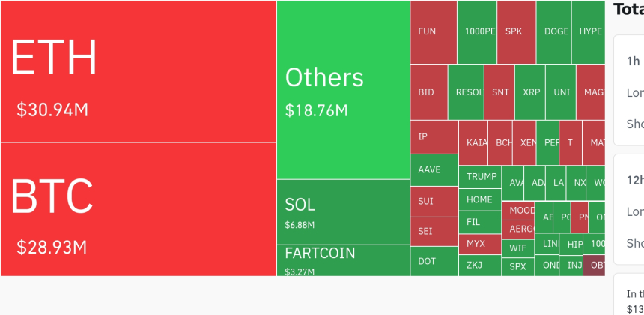
Task: Click the HYPE tile
Action: click(x=588, y=32)
